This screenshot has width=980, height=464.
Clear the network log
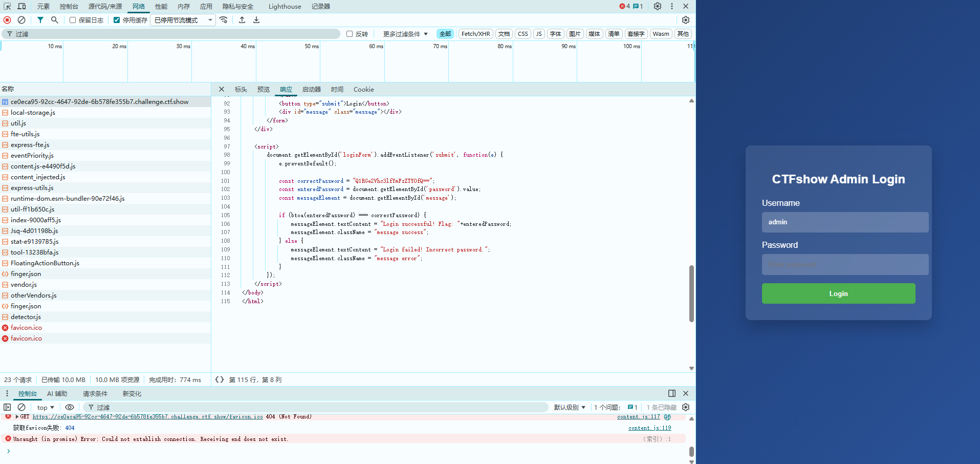pos(21,20)
